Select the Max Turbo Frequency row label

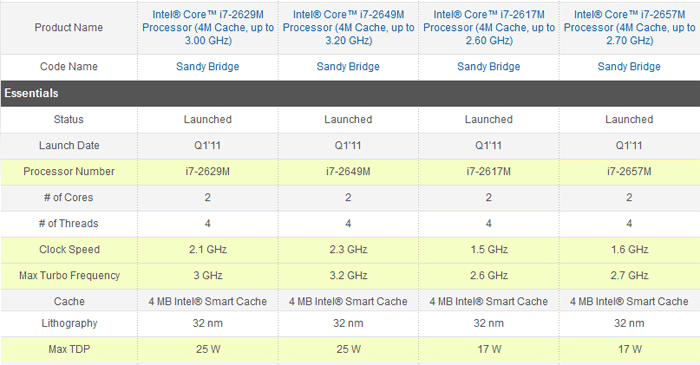pyautogui.click(x=69, y=275)
